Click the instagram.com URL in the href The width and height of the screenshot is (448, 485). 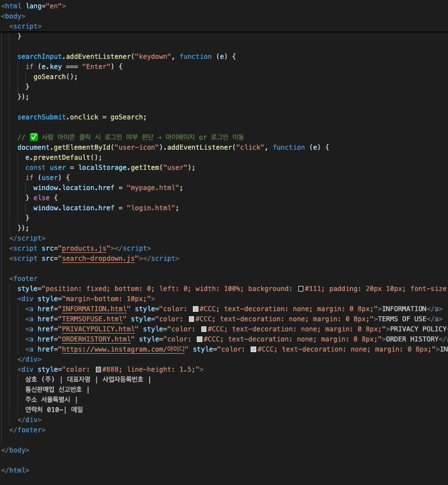(x=124, y=349)
